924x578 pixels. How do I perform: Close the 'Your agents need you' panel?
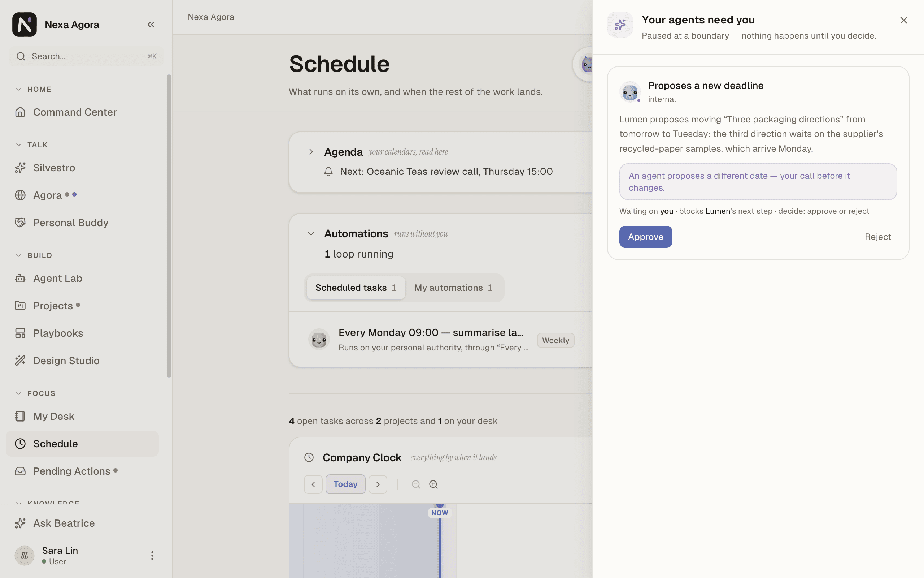(903, 20)
